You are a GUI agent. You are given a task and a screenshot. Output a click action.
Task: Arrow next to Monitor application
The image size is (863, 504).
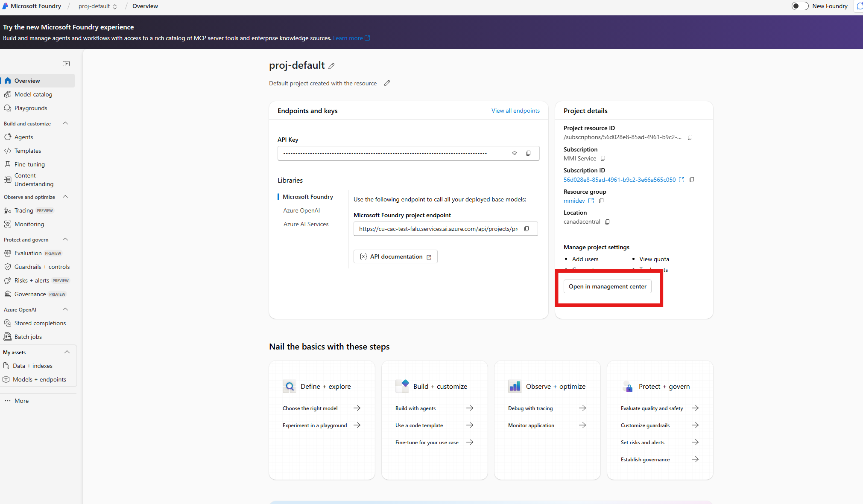[582, 425]
